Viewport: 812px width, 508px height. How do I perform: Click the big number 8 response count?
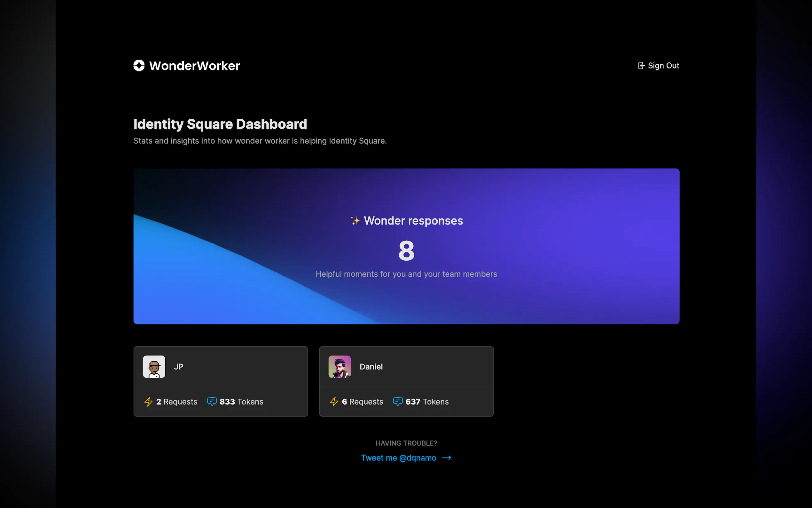point(406,250)
